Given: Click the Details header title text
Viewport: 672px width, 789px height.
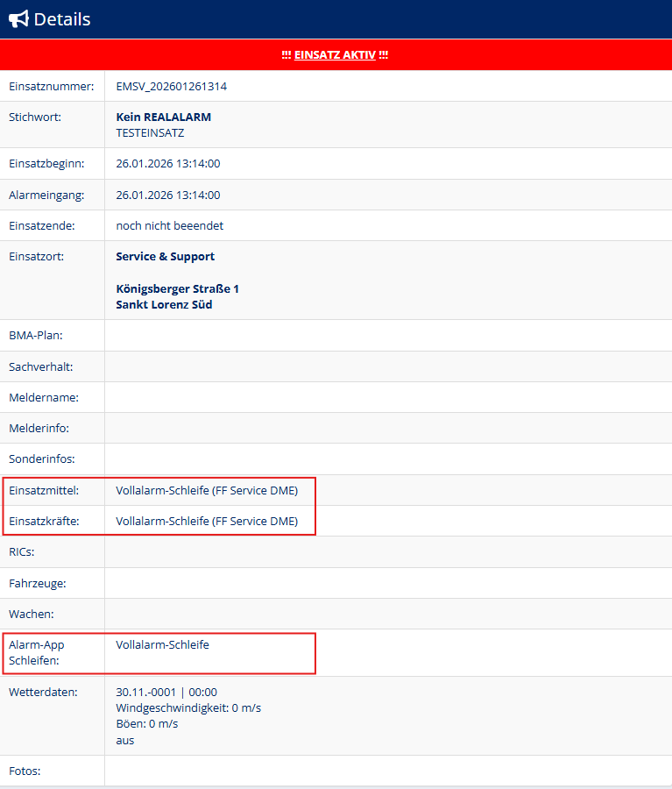Looking at the screenshot, I should click(x=62, y=19).
